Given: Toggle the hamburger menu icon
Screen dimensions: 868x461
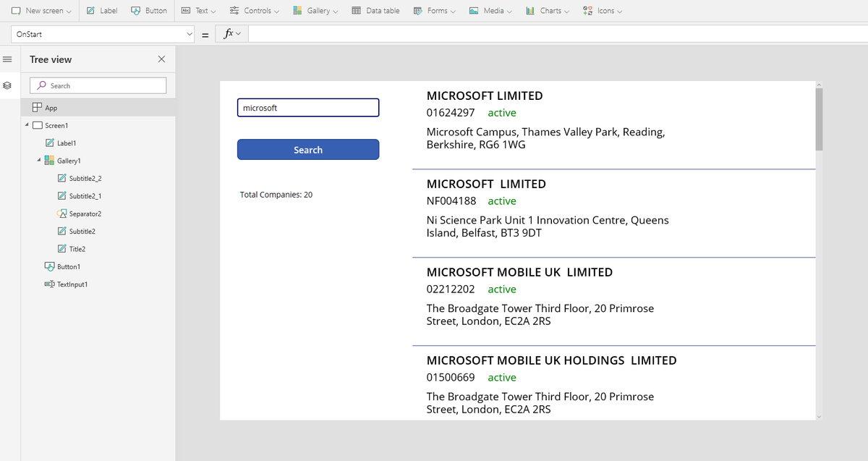Looking at the screenshot, I should tap(7, 59).
